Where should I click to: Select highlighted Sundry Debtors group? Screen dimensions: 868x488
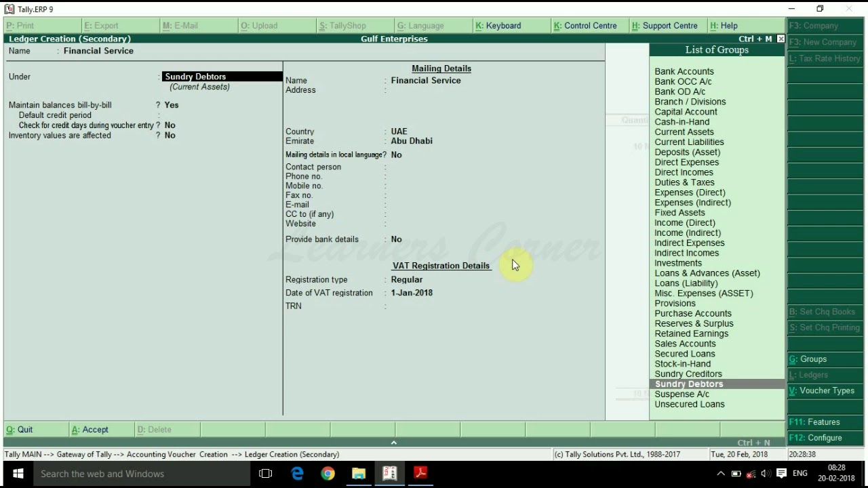click(x=717, y=384)
